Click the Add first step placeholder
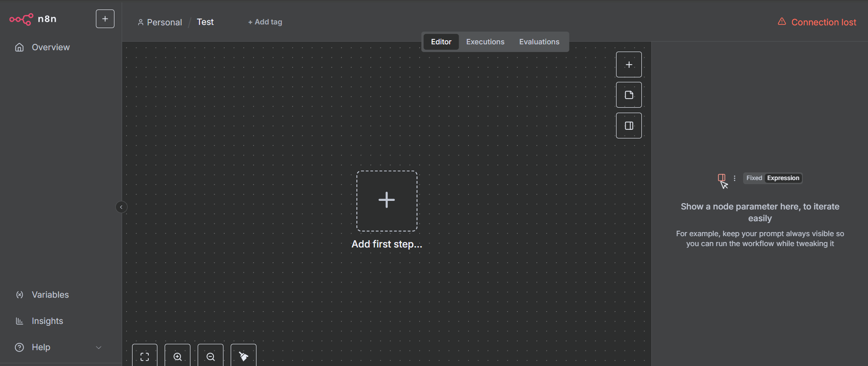This screenshot has width=868, height=366. pyautogui.click(x=387, y=201)
